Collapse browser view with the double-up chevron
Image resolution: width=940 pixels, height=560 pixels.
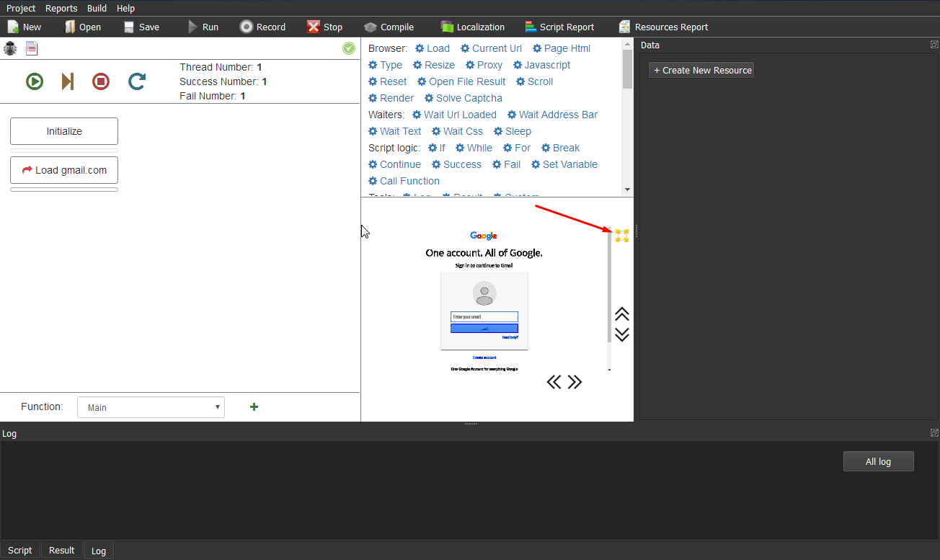tap(621, 314)
